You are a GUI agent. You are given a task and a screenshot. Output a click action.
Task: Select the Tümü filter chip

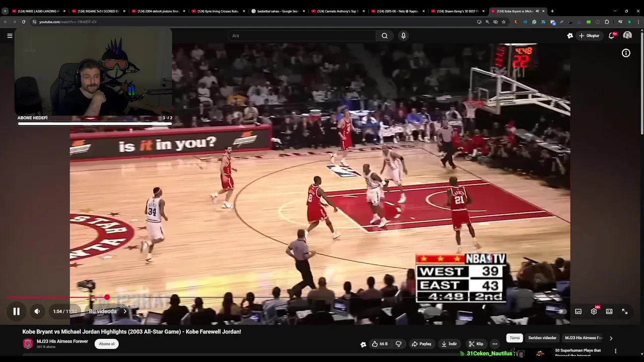pos(514,338)
